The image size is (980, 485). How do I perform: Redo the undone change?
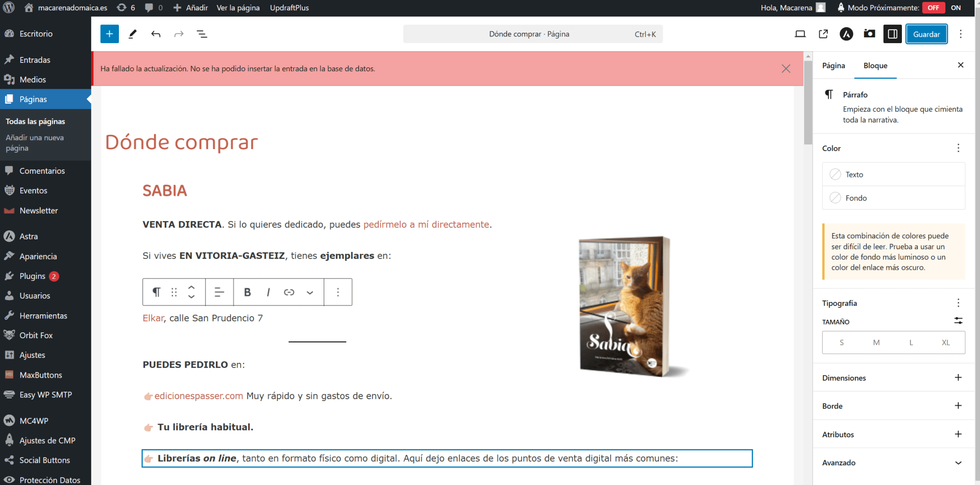click(179, 34)
